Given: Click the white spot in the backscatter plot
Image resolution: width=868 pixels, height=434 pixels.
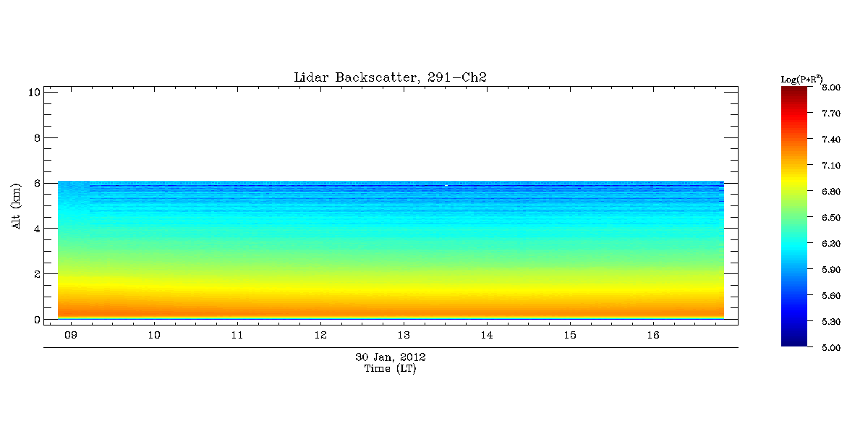Looking at the screenshot, I should point(446,186).
